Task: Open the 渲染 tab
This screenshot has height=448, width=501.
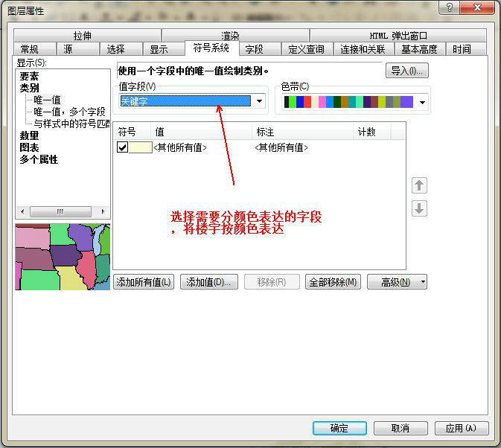Action: tap(235, 35)
